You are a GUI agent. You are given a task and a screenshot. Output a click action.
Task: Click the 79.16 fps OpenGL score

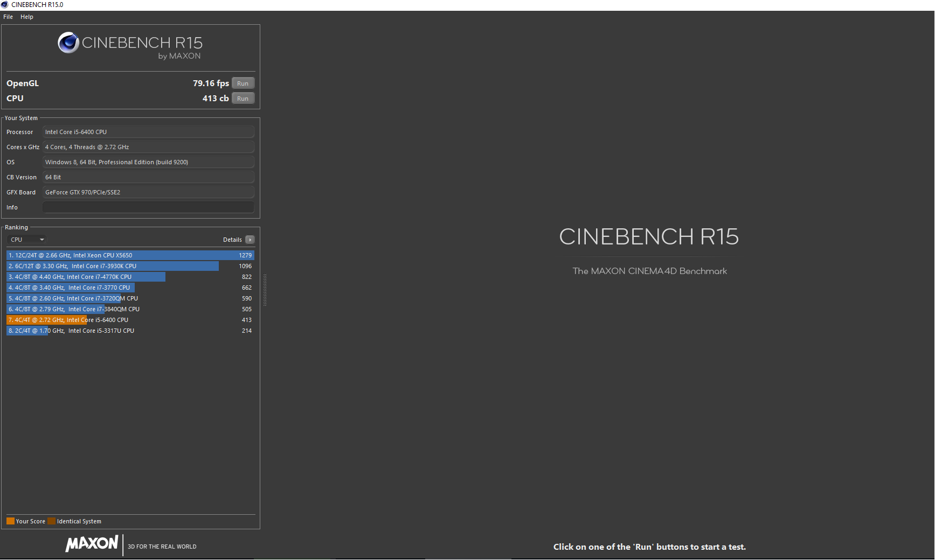tap(211, 83)
